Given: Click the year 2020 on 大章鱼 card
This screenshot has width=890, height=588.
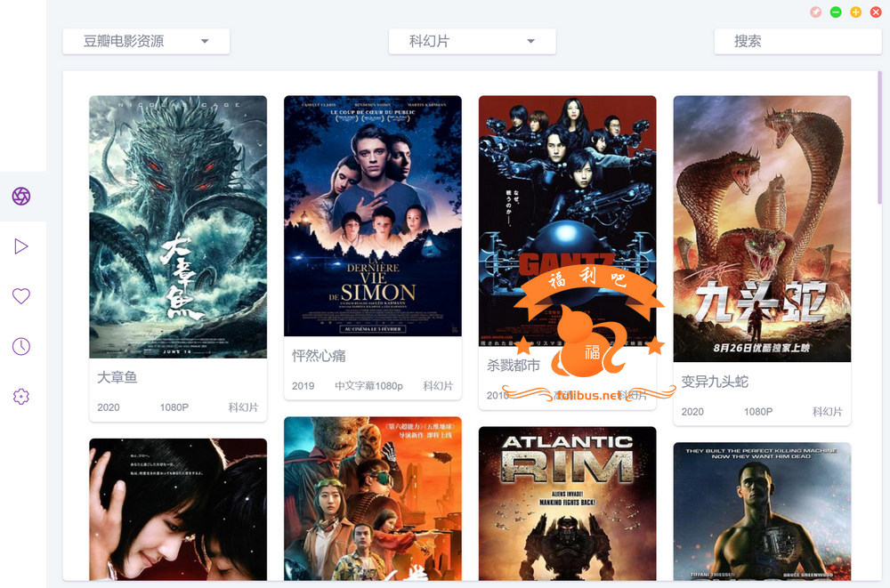Looking at the screenshot, I should tap(109, 407).
